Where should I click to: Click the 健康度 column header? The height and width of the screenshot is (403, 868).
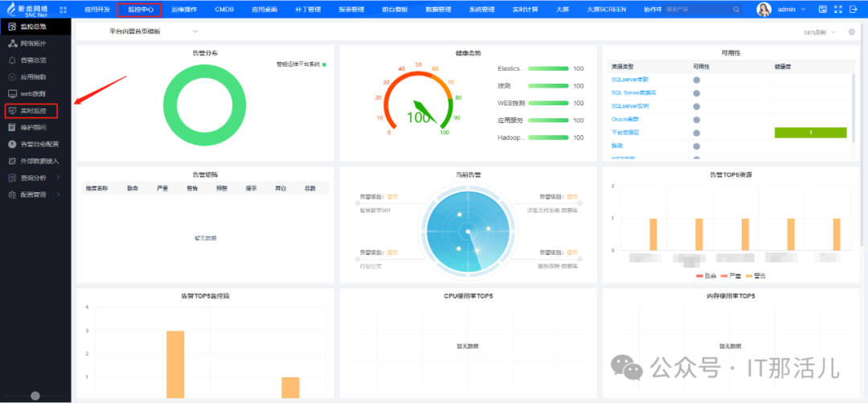tap(783, 66)
